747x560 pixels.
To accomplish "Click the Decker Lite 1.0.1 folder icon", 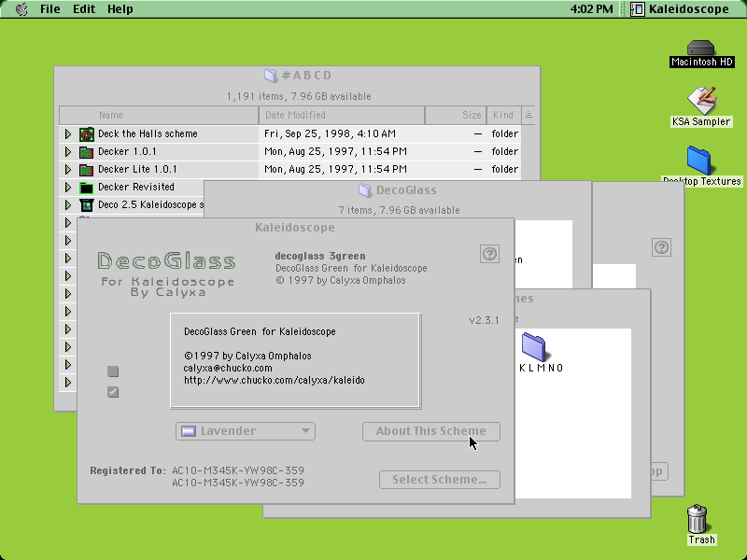I will tap(86, 170).
